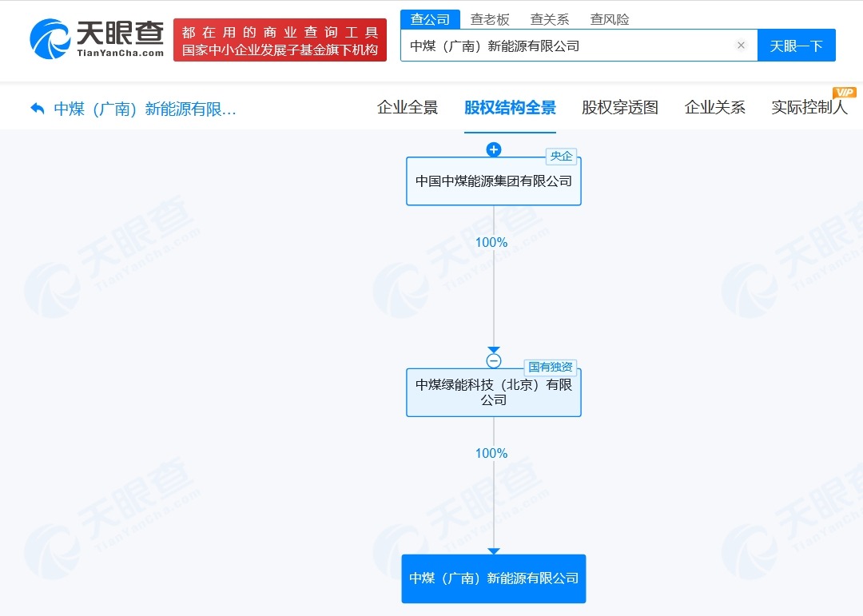Click the 天眼一下 search button
Image resolution: width=863 pixels, height=616 pixels.
click(x=797, y=46)
